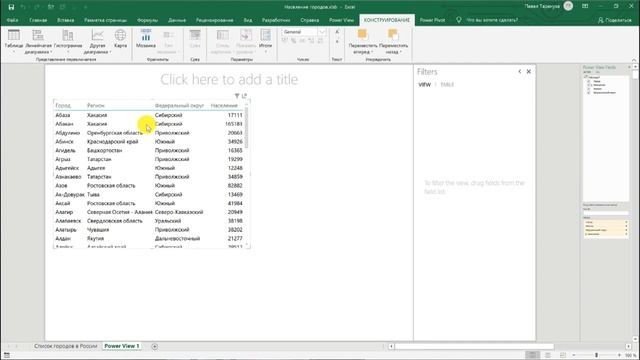Click Переместить вперед arrange button
640x360 pixels.
coord(362,41)
